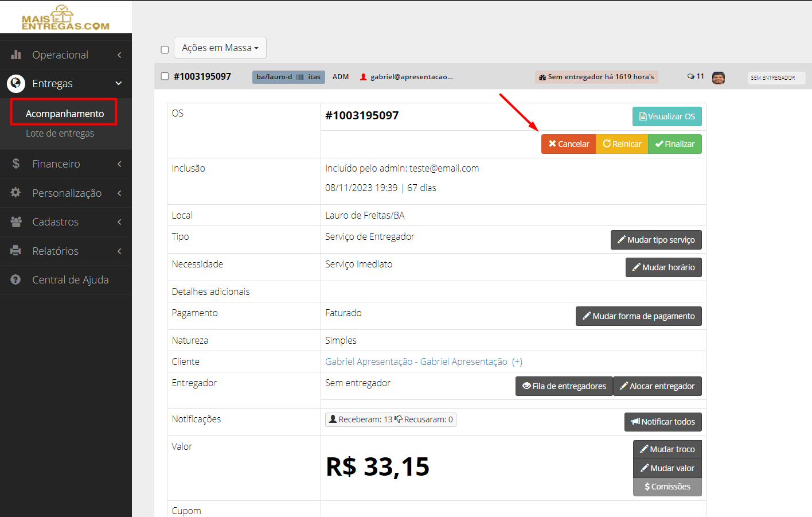Click the Mudar valor button
The height and width of the screenshot is (517, 812).
pos(667,468)
